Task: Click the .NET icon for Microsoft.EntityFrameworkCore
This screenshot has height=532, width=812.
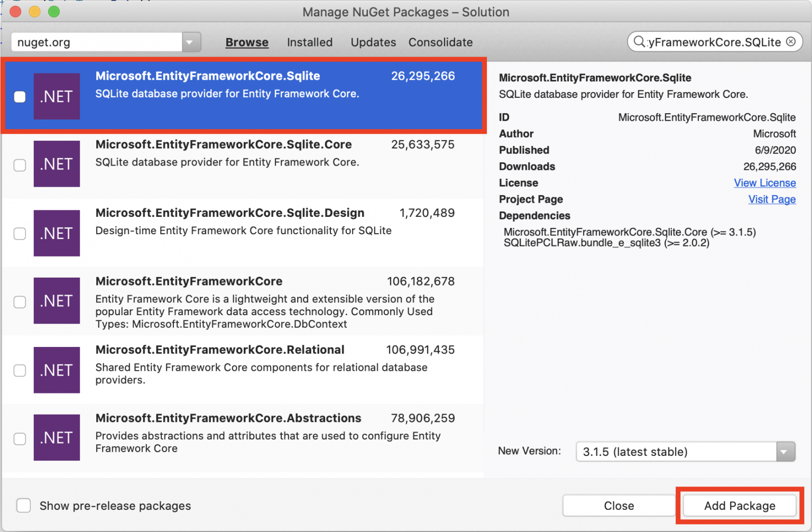Action: point(57,301)
